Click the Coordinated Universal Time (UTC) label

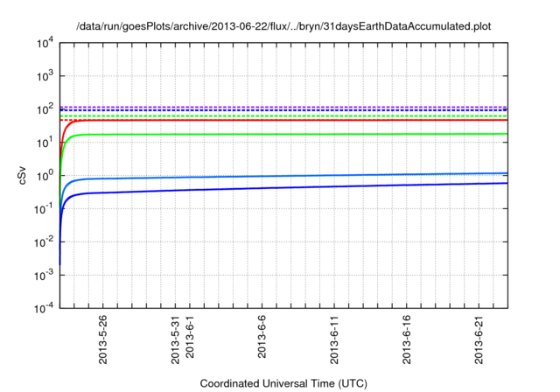tap(283, 383)
